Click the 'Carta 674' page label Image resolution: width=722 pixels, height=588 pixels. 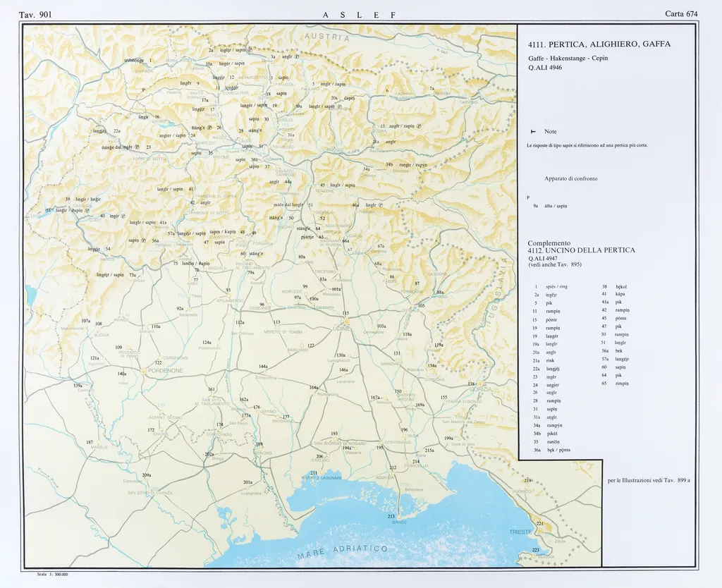pyautogui.click(x=680, y=14)
